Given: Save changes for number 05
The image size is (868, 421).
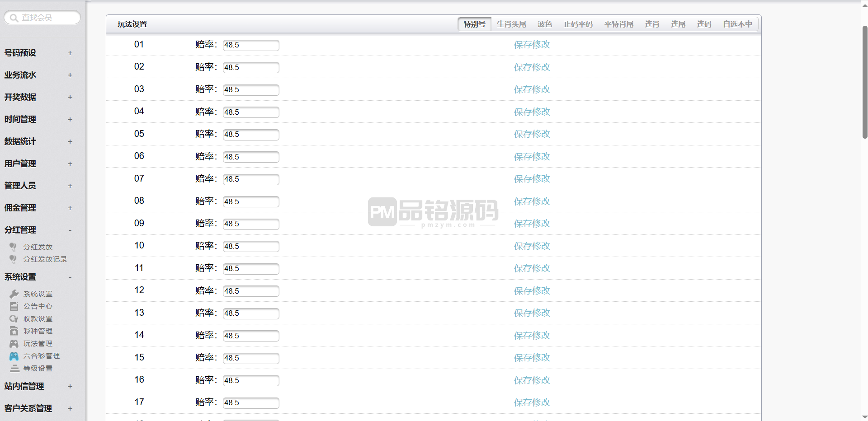Looking at the screenshot, I should [x=532, y=134].
